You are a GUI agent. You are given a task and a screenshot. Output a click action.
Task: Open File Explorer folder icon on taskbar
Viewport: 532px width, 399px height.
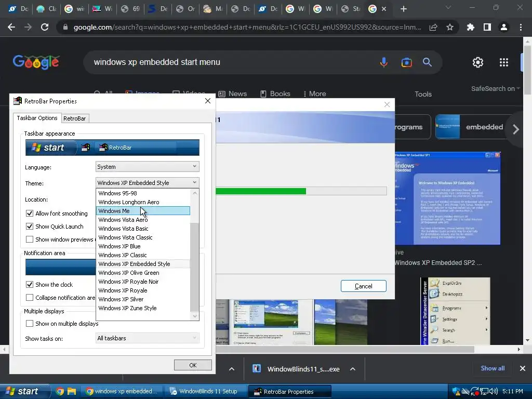point(72,391)
